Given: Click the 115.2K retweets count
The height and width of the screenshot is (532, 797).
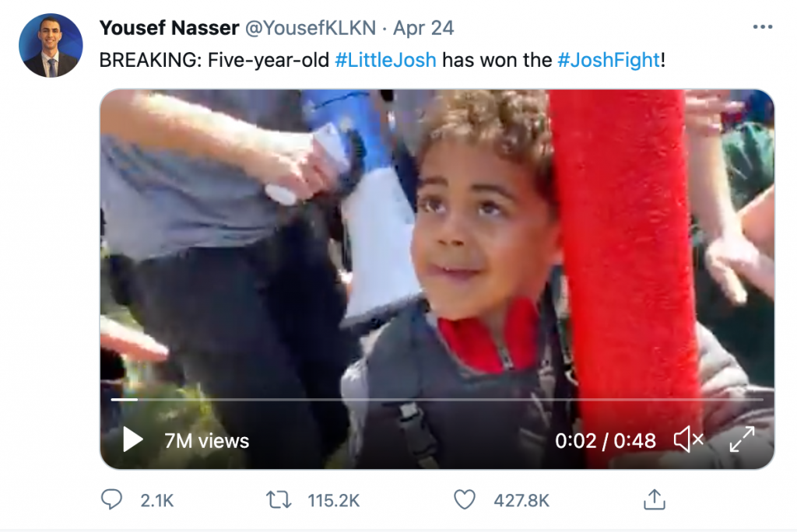Looking at the screenshot, I should coord(333,500).
